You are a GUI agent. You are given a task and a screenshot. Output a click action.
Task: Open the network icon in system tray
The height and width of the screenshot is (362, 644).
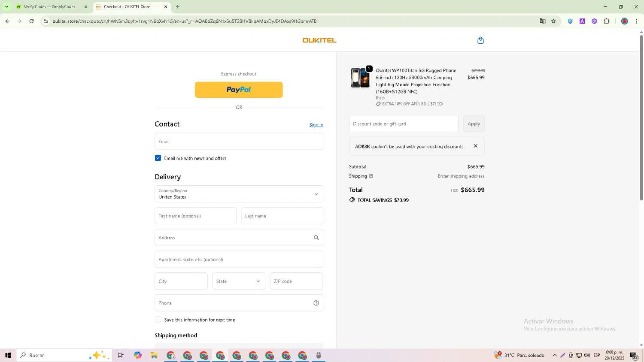click(x=579, y=355)
